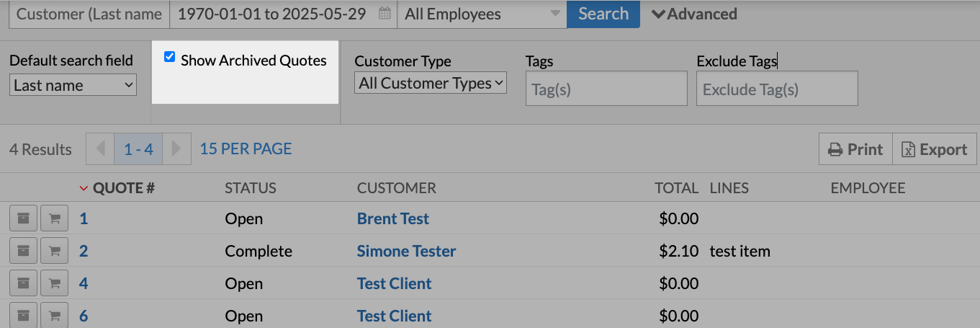The width and height of the screenshot is (980, 328).
Task: Change the 15 PER PAGE setting
Action: (246, 149)
